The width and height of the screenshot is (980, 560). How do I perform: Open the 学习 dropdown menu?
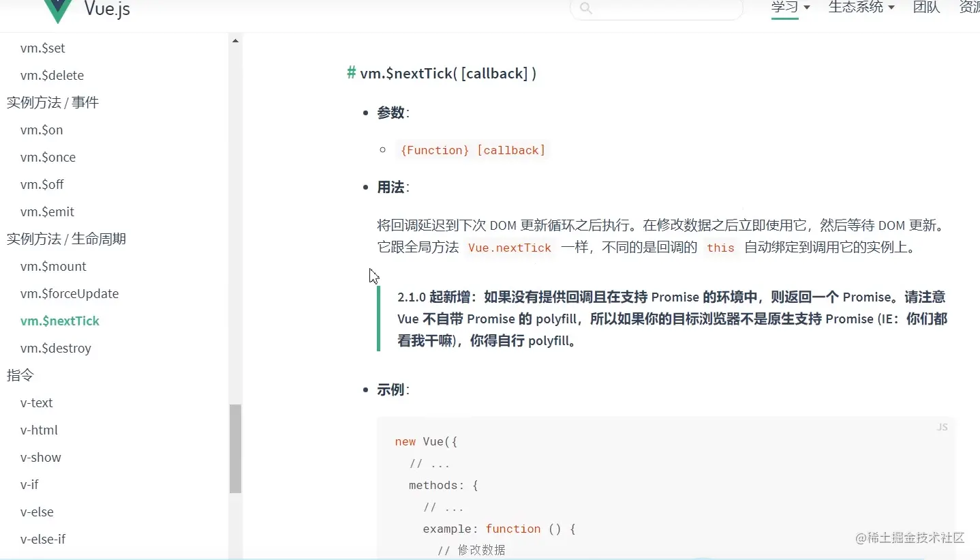791,8
